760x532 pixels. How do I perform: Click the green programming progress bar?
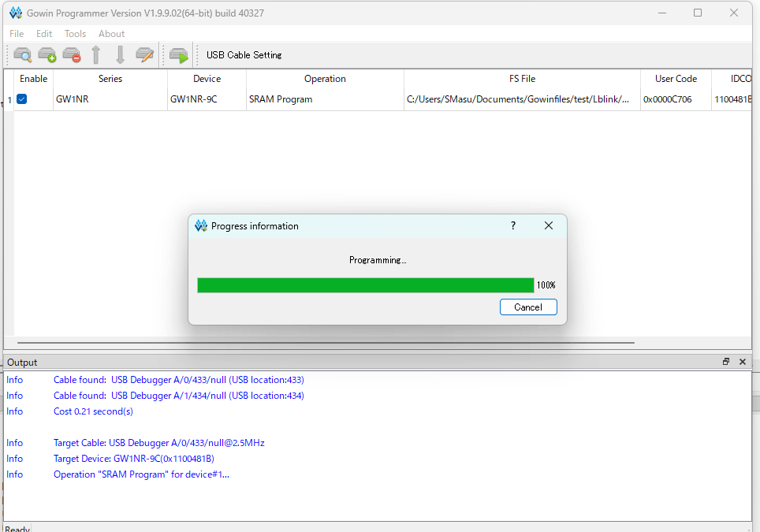tap(366, 285)
